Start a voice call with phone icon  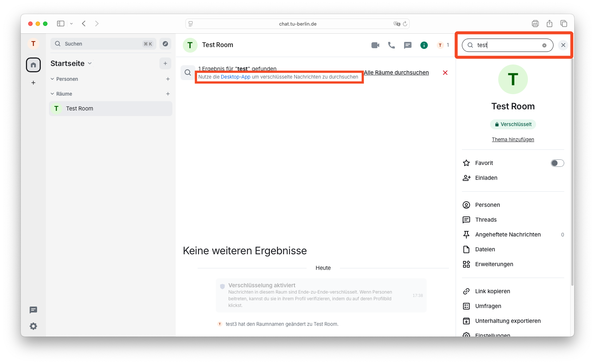pos(391,45)
